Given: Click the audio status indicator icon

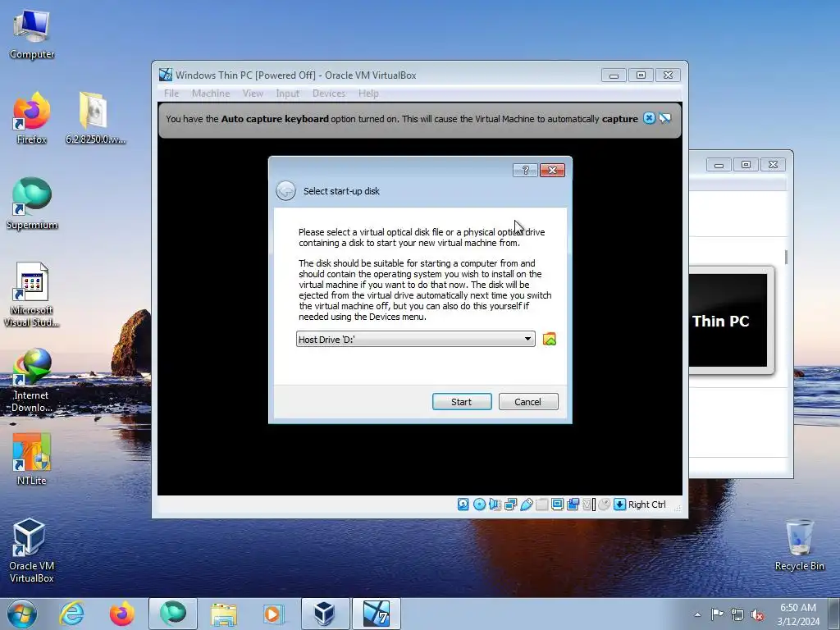Looking at the screenshot, I should pos(495,504).
